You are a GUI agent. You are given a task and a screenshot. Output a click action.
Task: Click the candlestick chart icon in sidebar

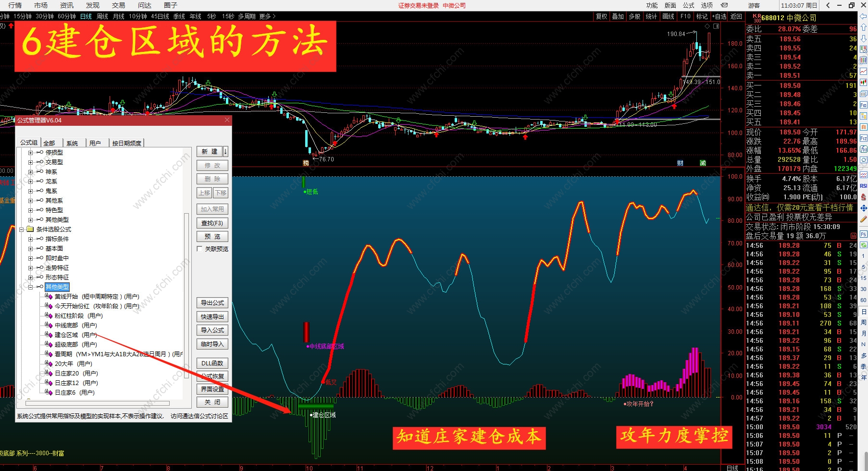coord(863,82)
